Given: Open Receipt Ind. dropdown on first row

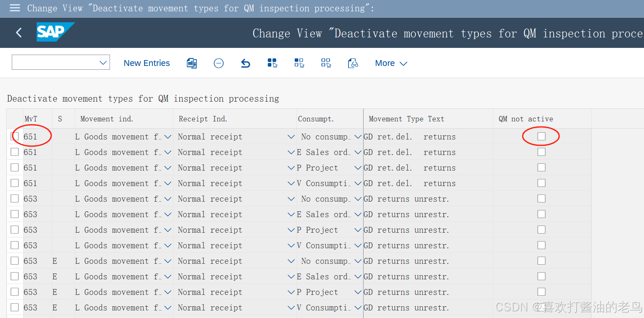Looking at the screenshot, I should tap(291, 136).
